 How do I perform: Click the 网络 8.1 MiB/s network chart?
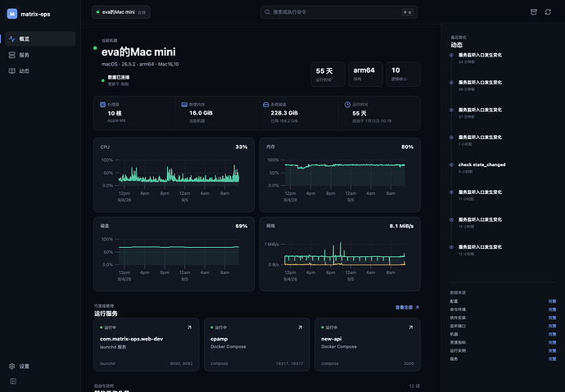pos(340,254)
